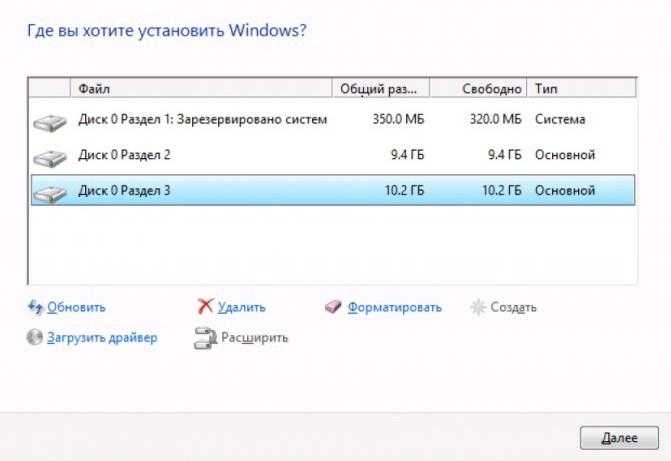Sort by the Файл column header

point(201,89)
